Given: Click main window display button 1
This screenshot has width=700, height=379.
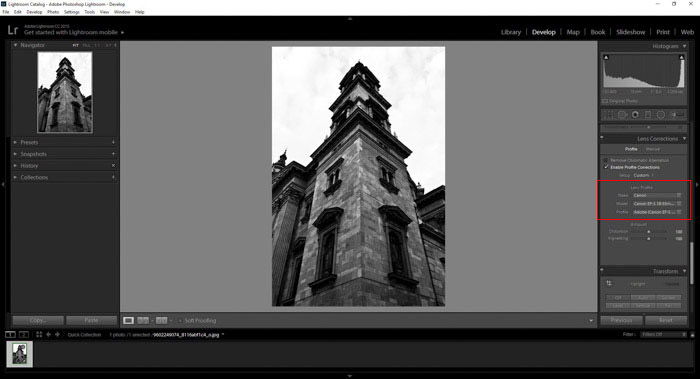Looking at the screenshot, I should tap(10, 334).
